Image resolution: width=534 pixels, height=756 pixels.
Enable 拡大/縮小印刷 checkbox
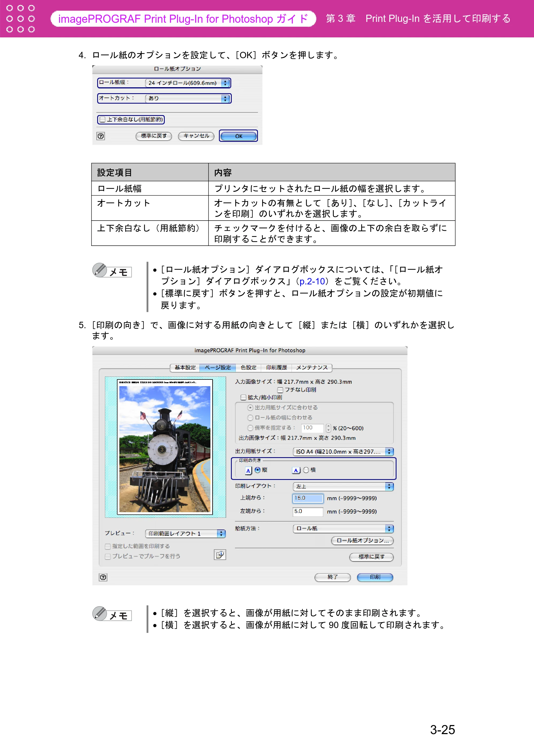(243, 397)
